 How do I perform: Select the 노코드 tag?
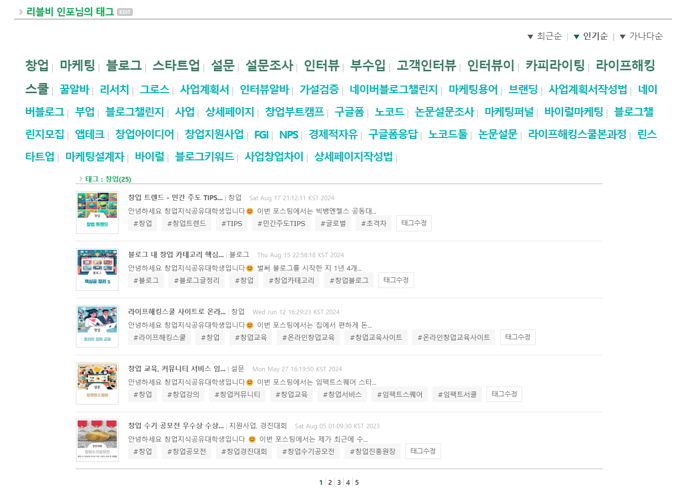389,112
